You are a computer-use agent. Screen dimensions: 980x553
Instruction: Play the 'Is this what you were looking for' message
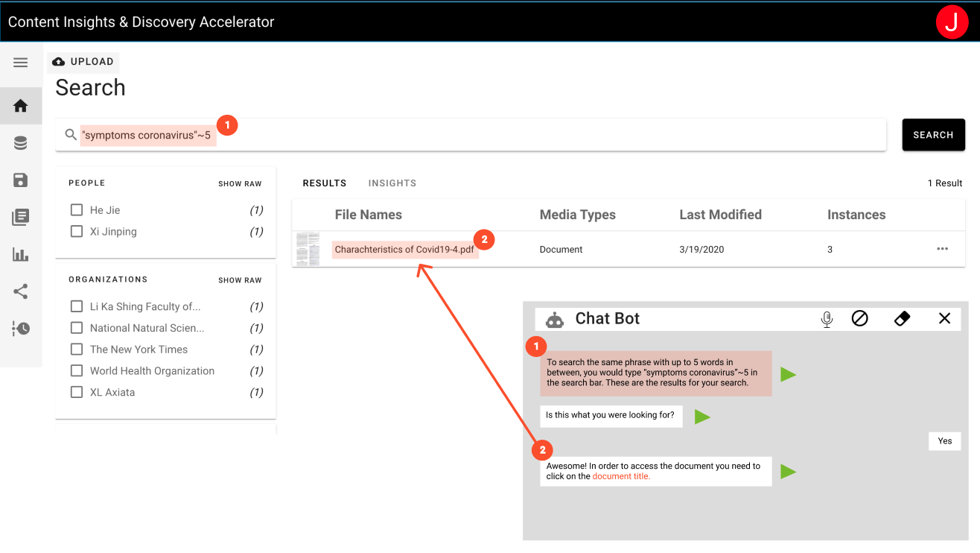pyautogui.click(x=702, y=417)
